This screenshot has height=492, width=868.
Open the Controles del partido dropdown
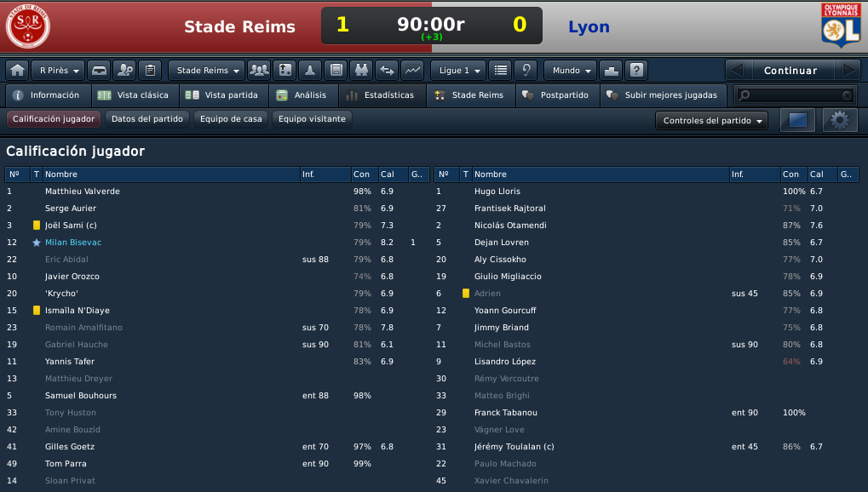click(x=712, y=121)
